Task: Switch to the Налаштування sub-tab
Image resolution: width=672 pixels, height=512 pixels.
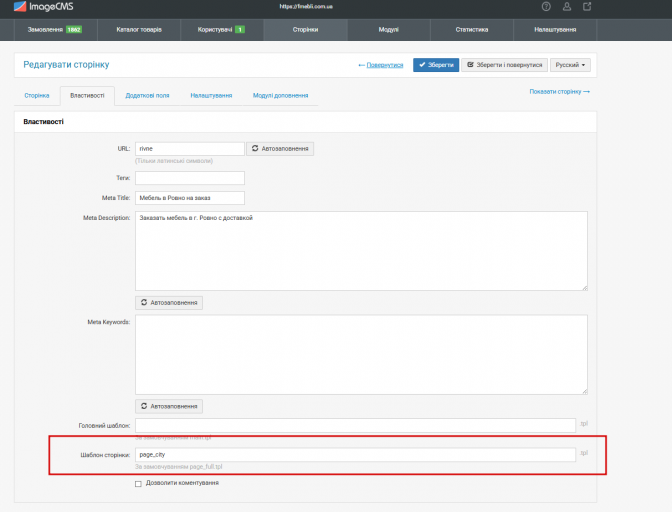Action: pos(211,96)
